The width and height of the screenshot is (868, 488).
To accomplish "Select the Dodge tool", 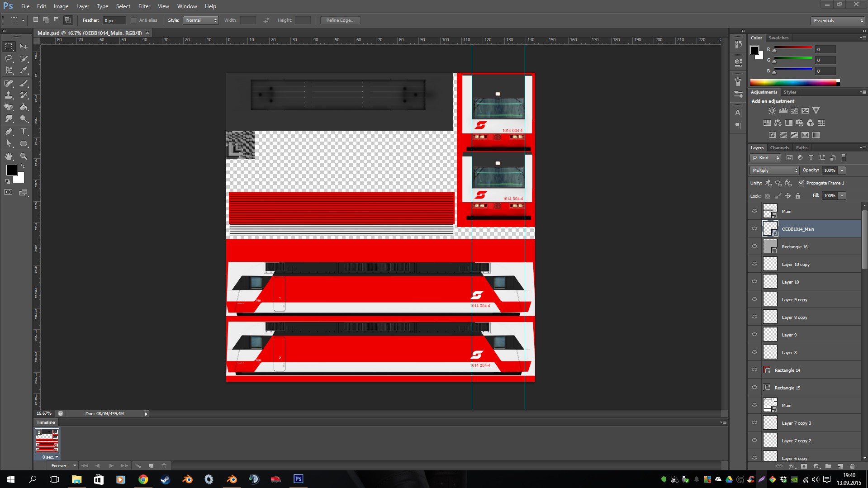I will [x=24, y=119].
